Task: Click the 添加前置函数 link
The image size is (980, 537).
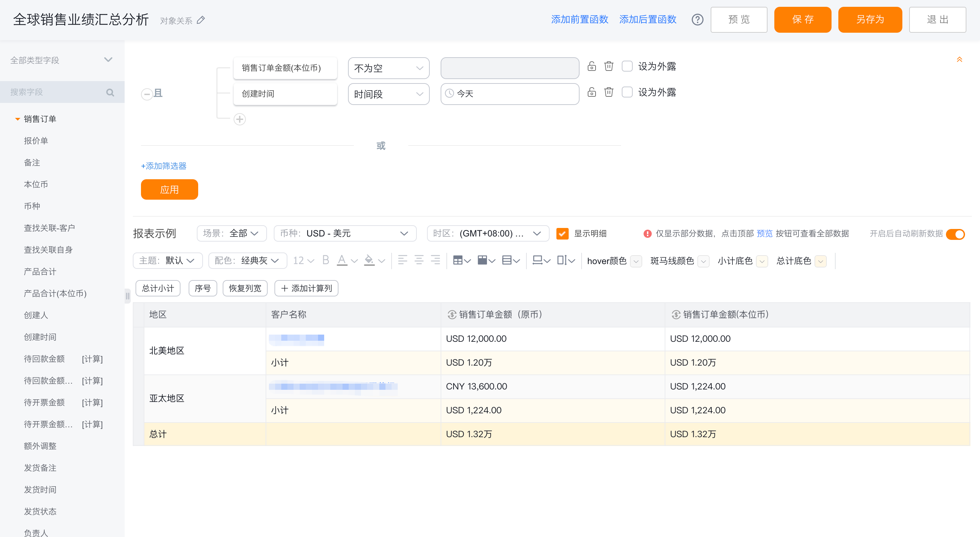Action: click(x=580, y=19)
